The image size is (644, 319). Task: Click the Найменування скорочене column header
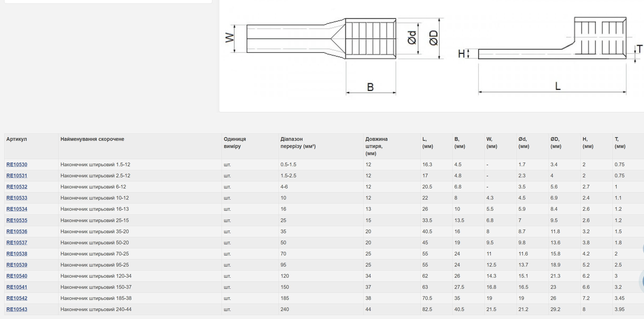[x=92, y=139]
